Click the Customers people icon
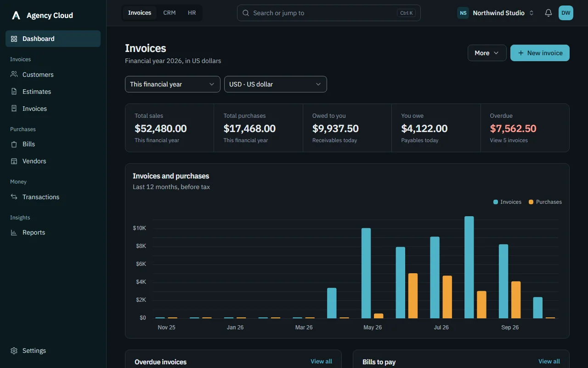This screenshot has height=368, width=588. click(x=14, y=75)
